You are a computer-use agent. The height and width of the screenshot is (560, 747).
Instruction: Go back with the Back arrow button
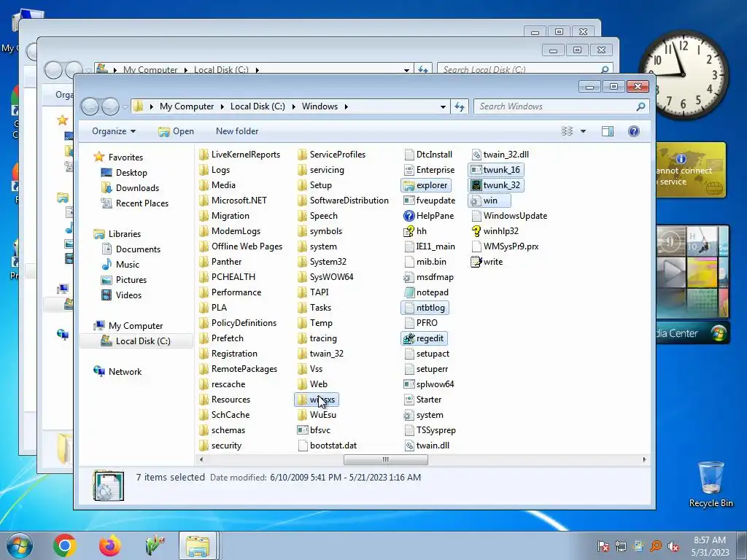pos(90,106)
